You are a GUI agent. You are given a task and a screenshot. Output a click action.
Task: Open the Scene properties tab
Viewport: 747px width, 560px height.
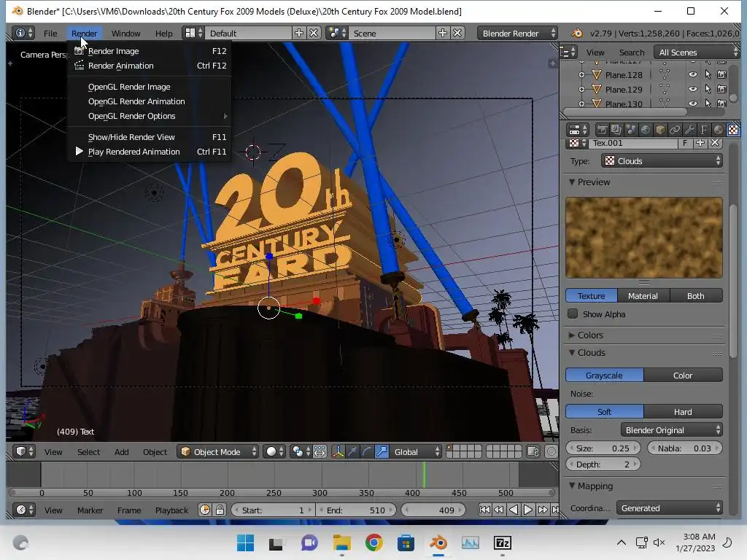tap(631, 130)
